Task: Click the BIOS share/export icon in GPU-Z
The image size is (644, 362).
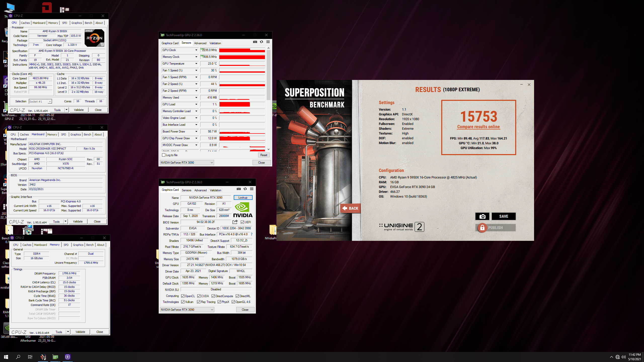Action: [235, 222]
